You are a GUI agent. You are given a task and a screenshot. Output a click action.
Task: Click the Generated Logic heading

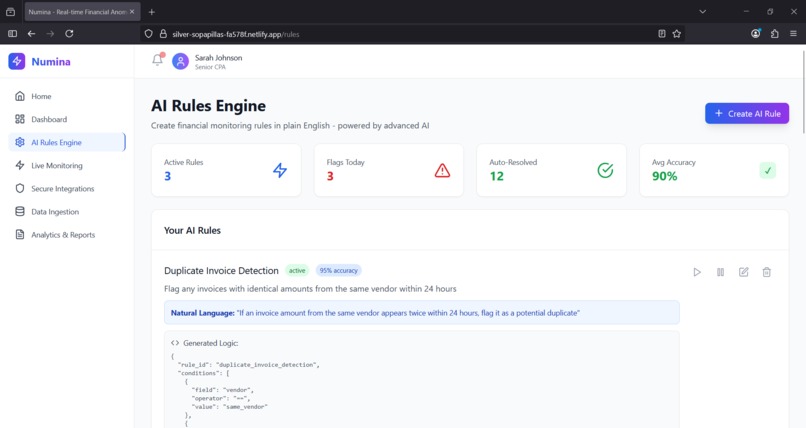pyautogui.click(x=211, y=343)
